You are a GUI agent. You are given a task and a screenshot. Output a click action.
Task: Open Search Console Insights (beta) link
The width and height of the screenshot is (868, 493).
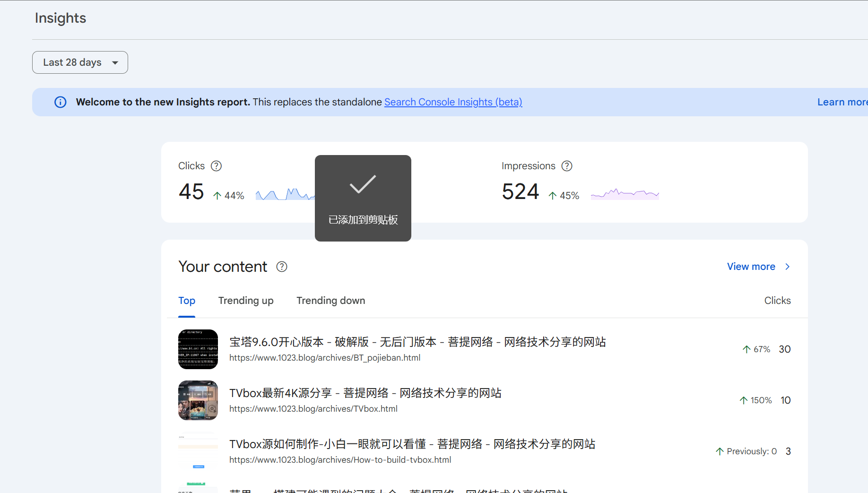(453, 102)
